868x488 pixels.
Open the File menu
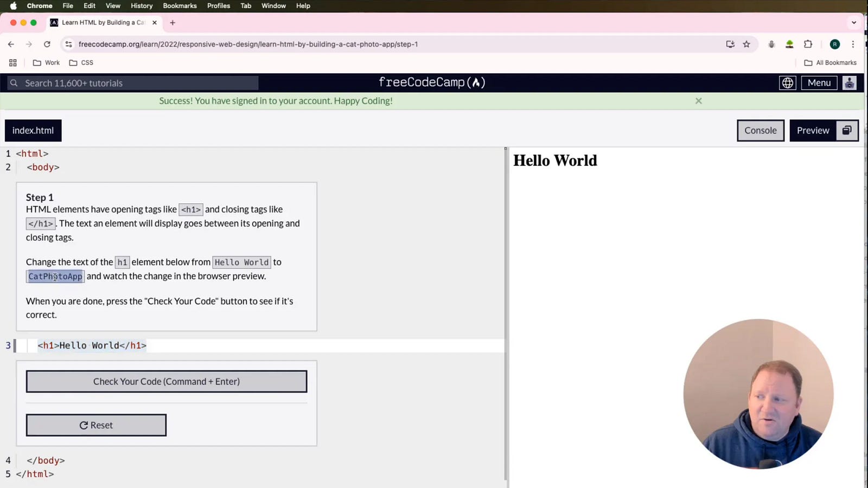coord(68,6)
